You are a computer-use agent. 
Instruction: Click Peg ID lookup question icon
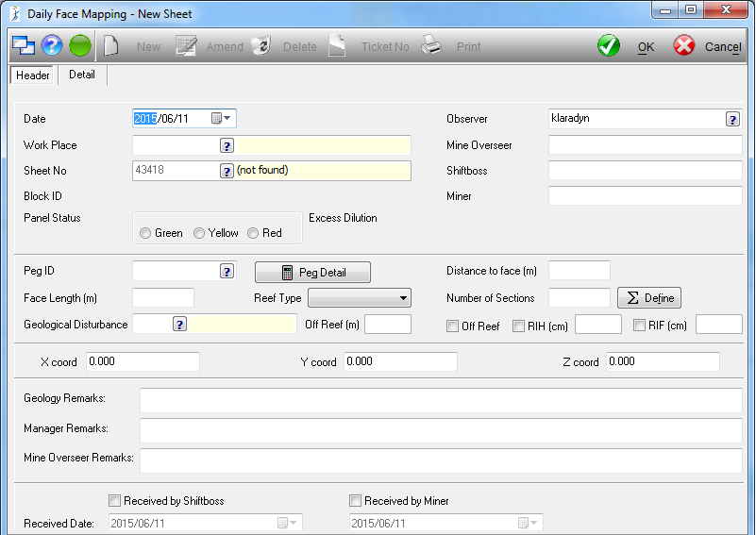point(227,272)
